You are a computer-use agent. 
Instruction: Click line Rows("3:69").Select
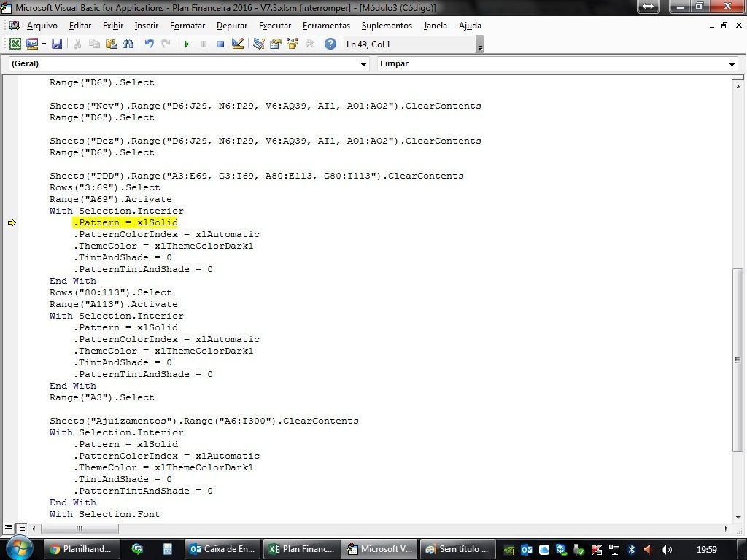click(105, 187)
